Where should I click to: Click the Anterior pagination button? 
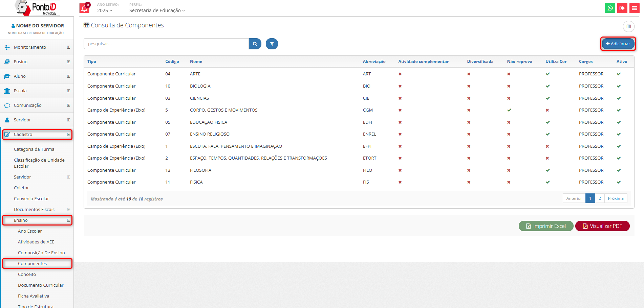coord(574,198)
